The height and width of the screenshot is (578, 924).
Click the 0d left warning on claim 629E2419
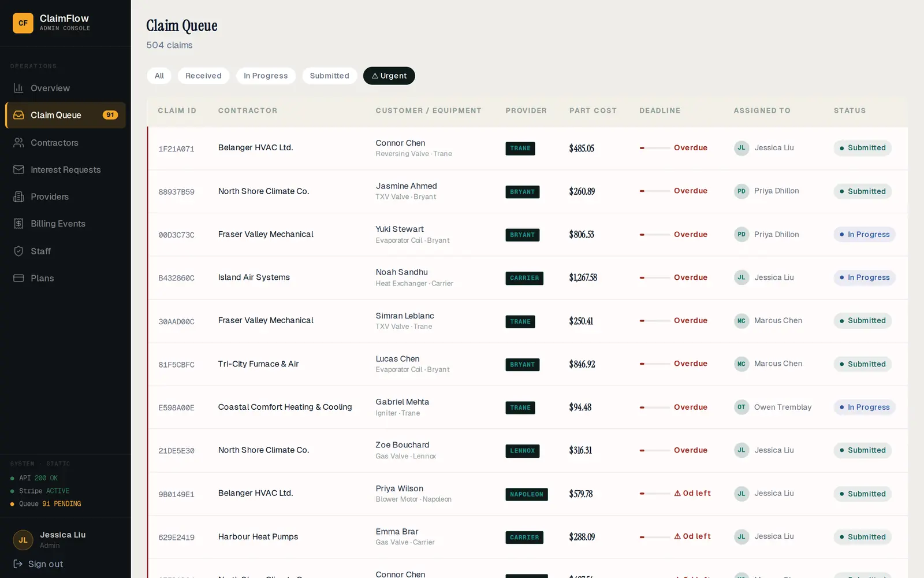coord(692,536)
